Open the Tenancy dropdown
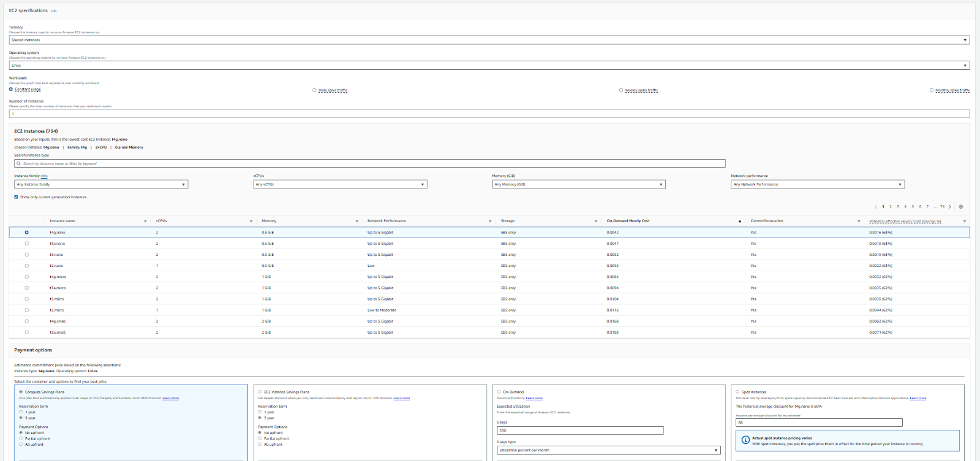980x461 pixels. pyautogui.click(x=489, y=40)
